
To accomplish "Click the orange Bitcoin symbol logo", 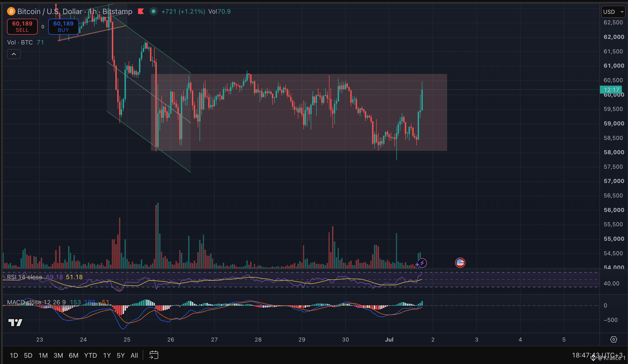I will coord(11,11).
